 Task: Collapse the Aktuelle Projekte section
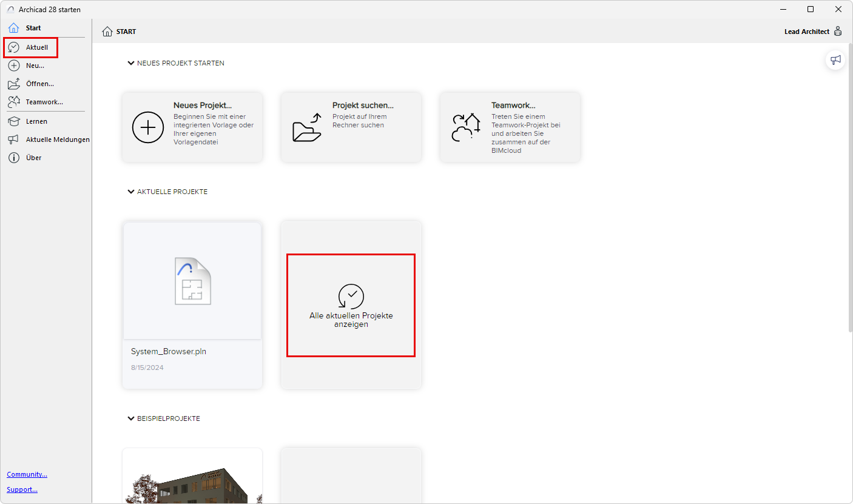point(131,192)
